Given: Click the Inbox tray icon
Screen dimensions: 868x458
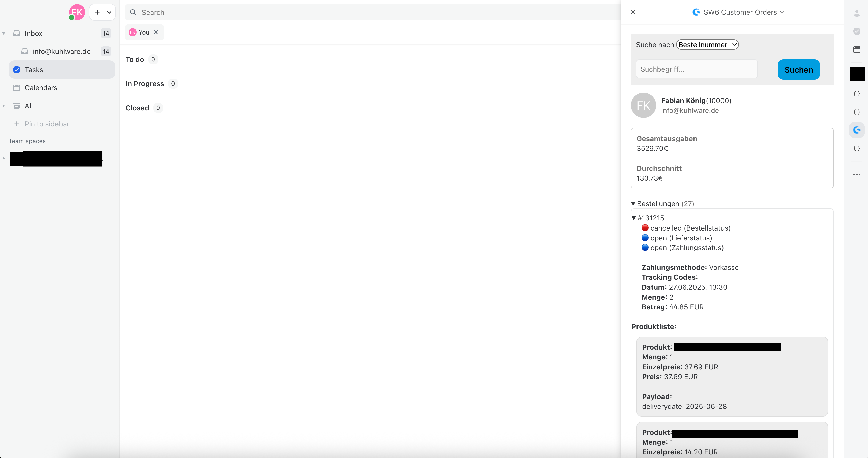Looking at the screenshot, I should (16, 33).
